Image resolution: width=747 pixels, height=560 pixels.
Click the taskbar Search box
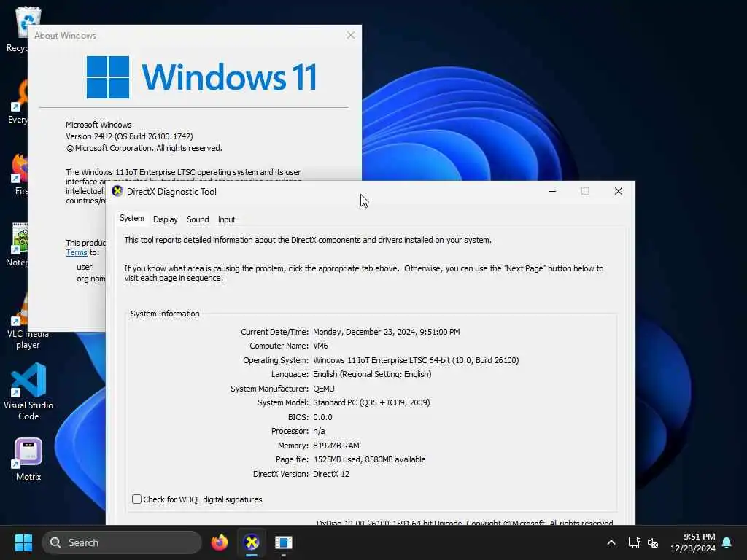tap(122, 542)
